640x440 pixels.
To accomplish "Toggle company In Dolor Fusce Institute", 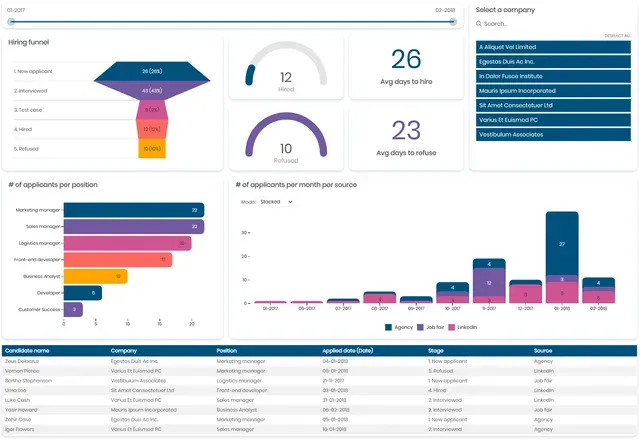I will click(x=553, y=76).
